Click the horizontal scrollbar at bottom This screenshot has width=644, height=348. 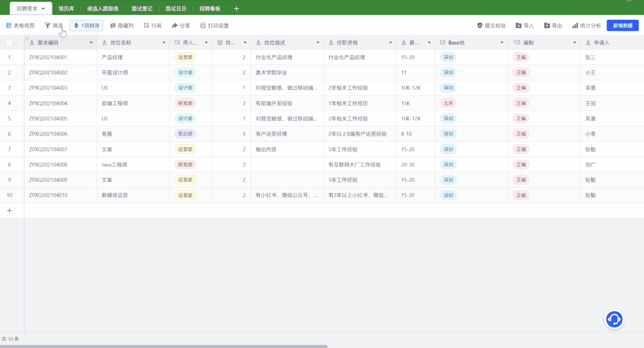(x=163, y=346)
